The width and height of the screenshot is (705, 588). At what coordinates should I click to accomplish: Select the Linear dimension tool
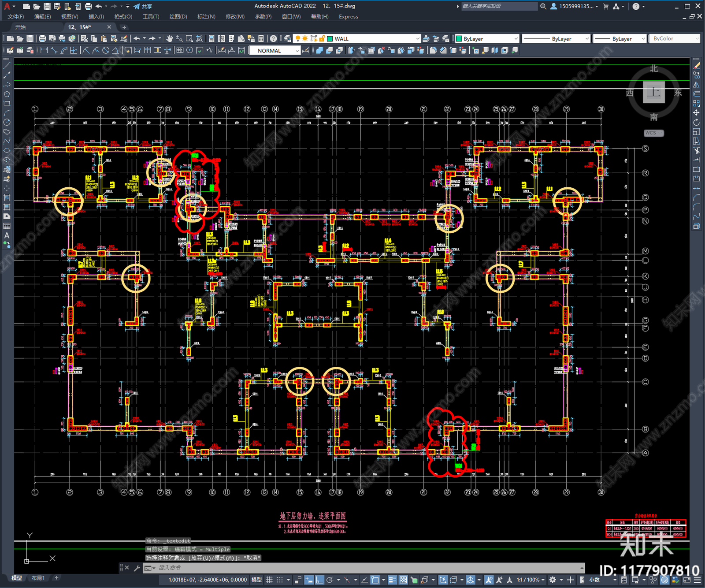(x=44, y=50)
